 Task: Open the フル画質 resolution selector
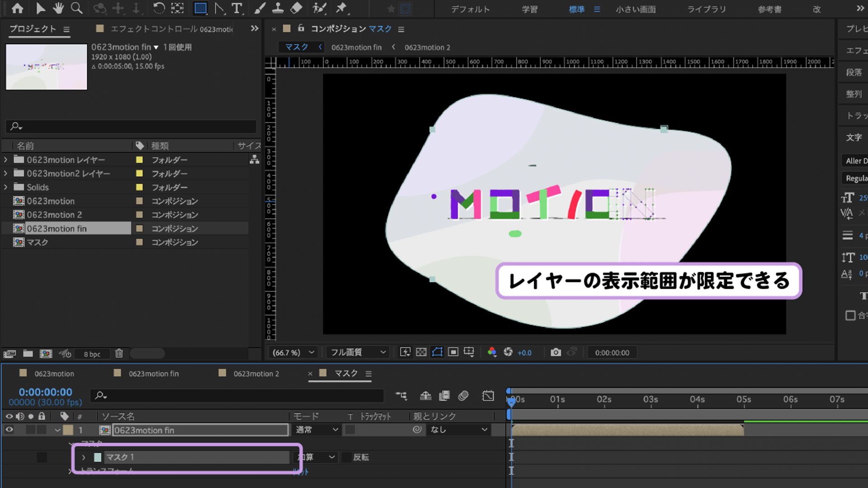click(x=357, y=352)
